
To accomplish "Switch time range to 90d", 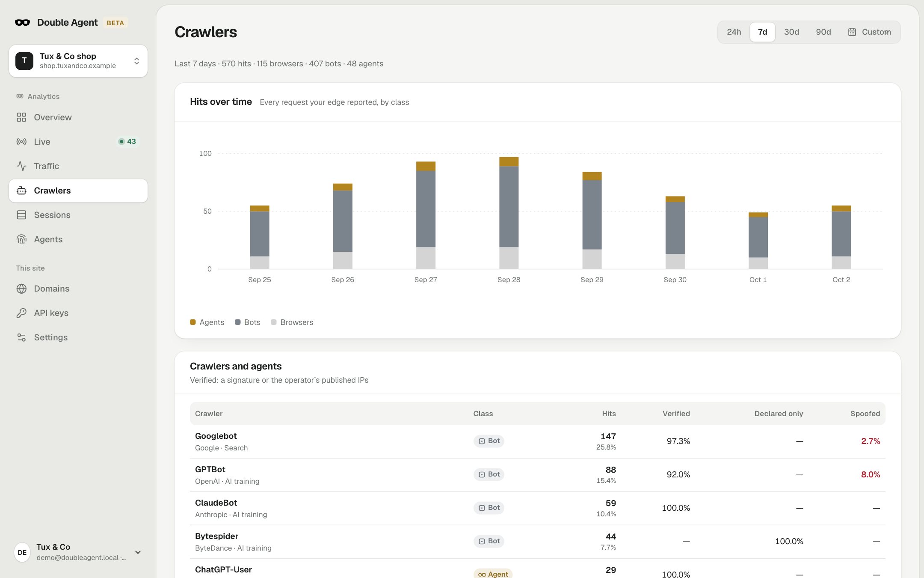I will [x=823, y=32].
